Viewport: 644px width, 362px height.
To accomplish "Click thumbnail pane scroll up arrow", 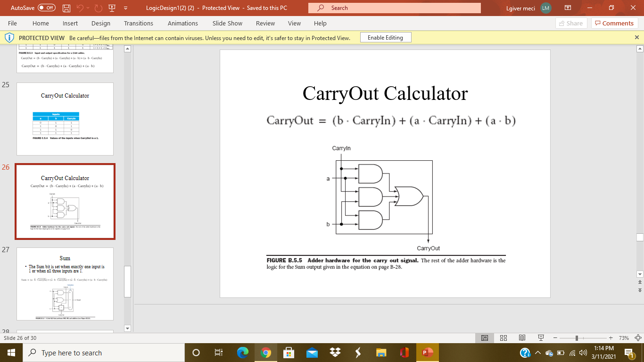I will pyautogui.click(x=127, y=49).
